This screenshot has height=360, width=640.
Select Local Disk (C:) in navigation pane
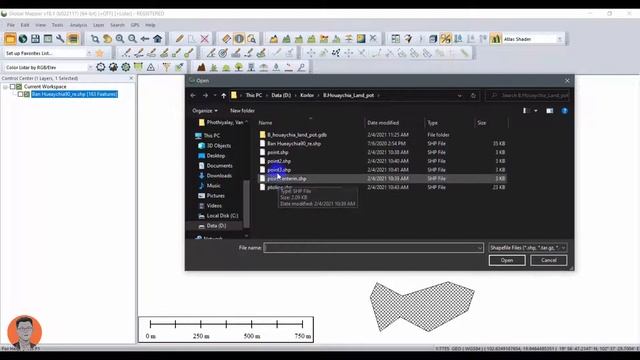point(222,216)
